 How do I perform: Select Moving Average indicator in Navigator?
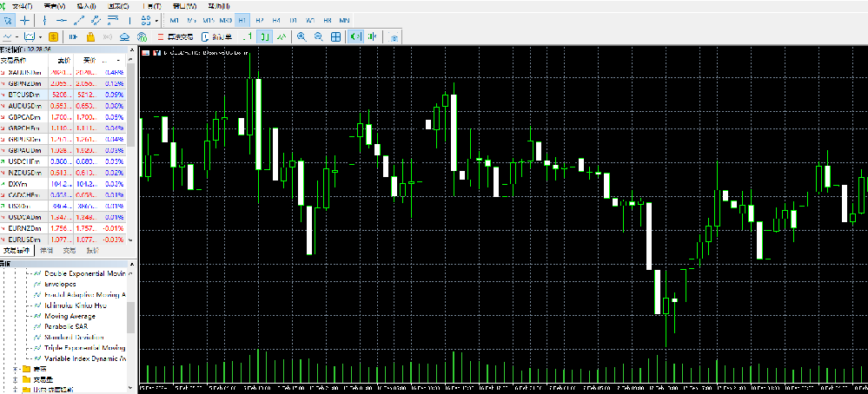pos(70,316)
